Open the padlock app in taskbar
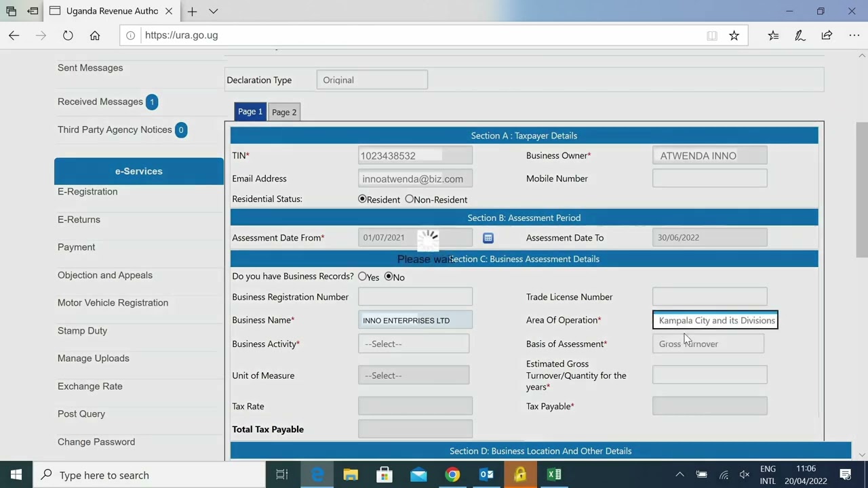The height and width of the screenshot is (488, 868). coord(520,475)
